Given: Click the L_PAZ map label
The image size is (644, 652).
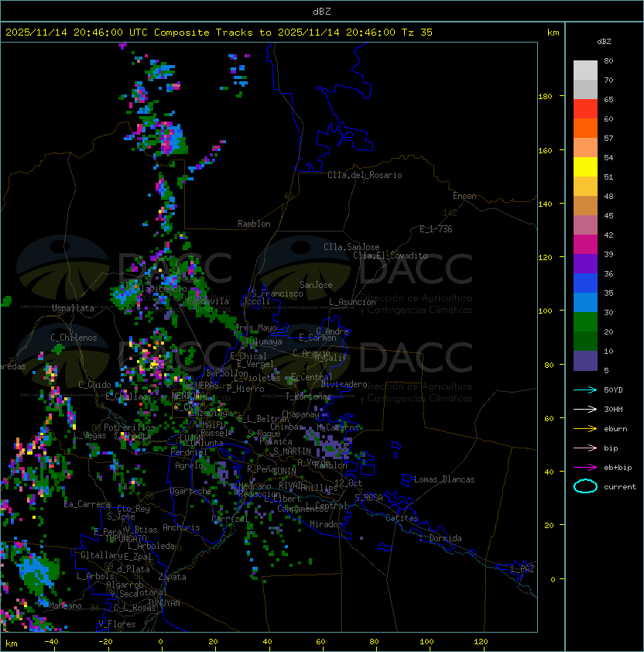Looking at the screenshot, I should coord(522,569).
